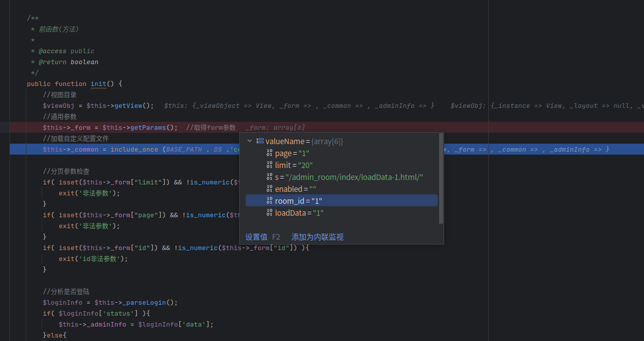This screenshot has width=644, height=341.
Task: Select the room_id = "1" row
Action: click(x=342, y=200)
